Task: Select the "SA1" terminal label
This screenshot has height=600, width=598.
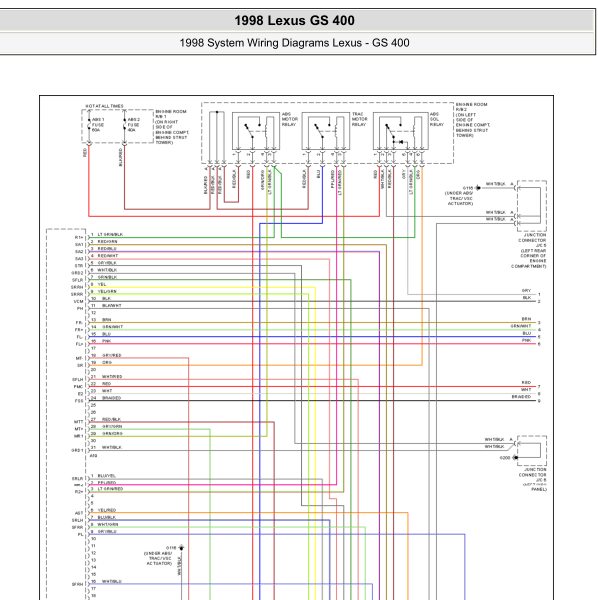Action: pos(79,245)
